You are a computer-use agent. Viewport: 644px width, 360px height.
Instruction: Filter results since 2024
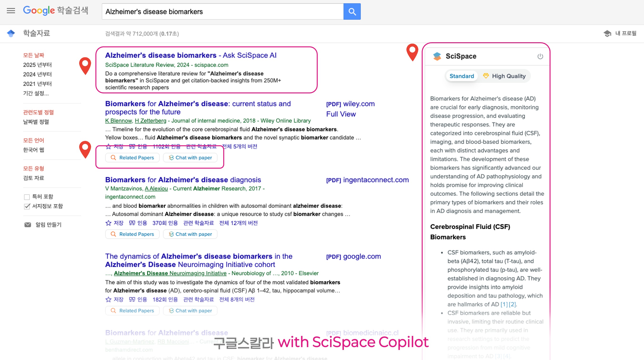click(37, 74)
